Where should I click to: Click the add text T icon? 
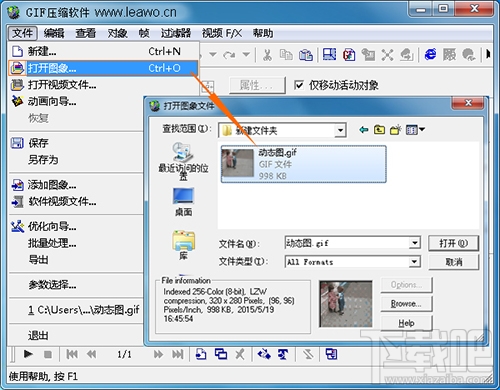coord(283,354)
